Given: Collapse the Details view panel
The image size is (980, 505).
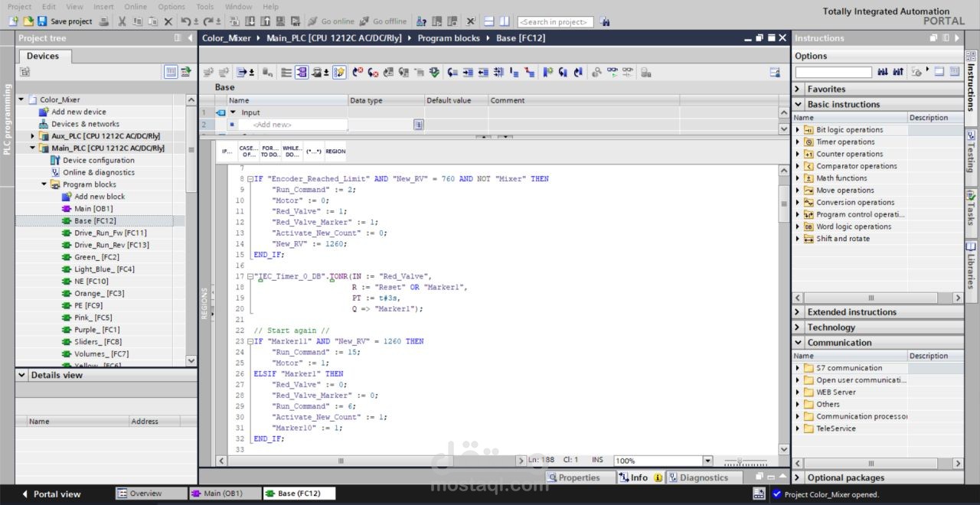Looking at the screenshot, I should [x=22, y=375].
